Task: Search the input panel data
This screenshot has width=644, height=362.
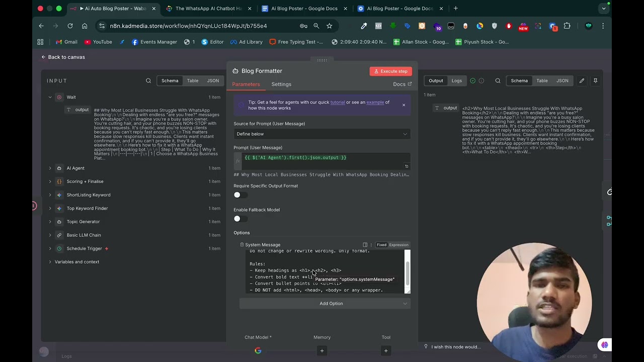Action: [148, 80]
